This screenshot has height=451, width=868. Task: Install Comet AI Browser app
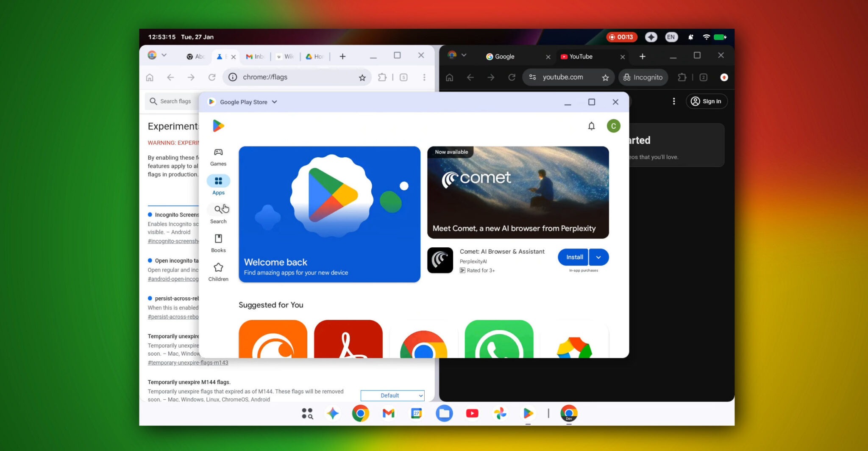point(574,257)
